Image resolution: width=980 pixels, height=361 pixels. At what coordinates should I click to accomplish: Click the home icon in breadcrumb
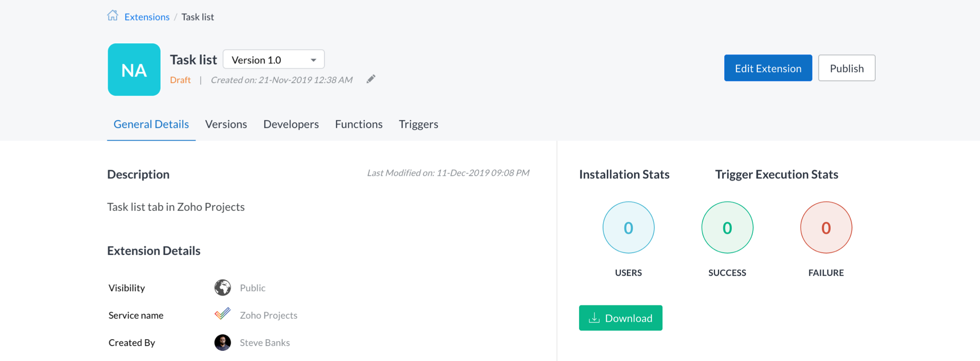(113, 16)
